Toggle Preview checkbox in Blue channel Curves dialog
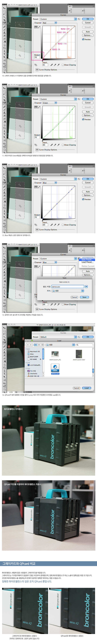The image size is (97, 644). 83,199
